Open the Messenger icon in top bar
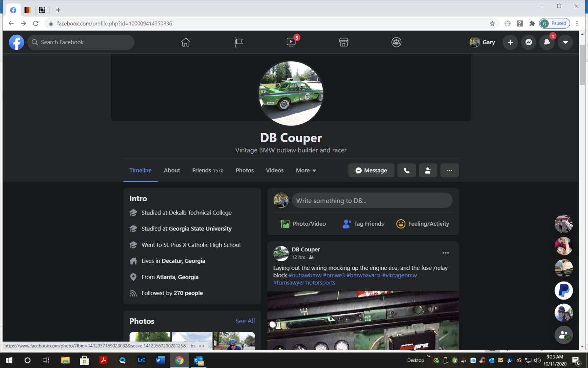The width and height of the screenshot is (588, 368). coord(528,42)
